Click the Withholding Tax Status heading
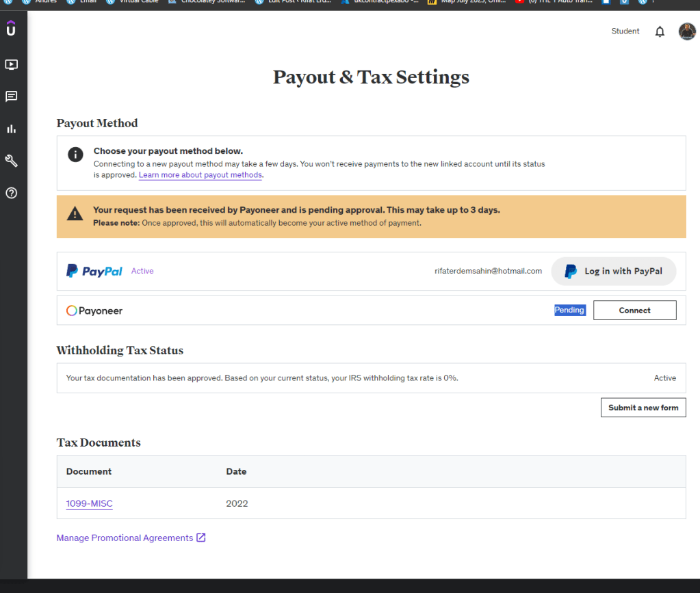The width and height of the screenshot is (700, 593). click(120, 350)
